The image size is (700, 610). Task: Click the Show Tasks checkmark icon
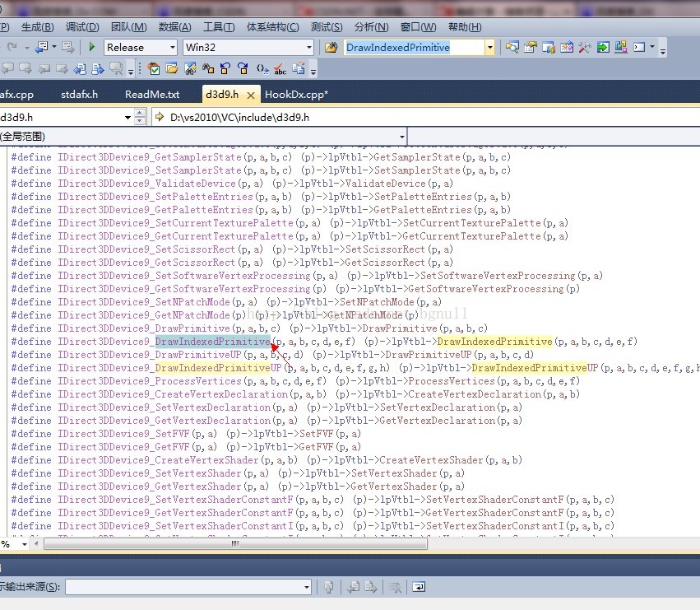coord(154,68)
